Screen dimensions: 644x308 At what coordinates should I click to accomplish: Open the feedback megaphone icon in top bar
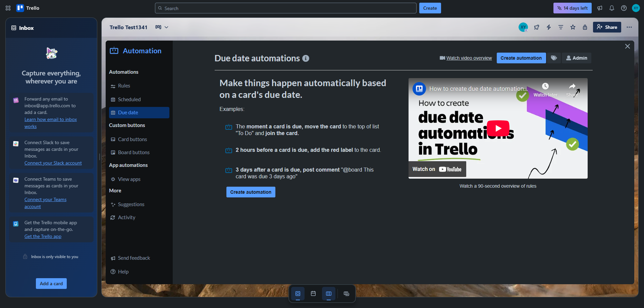coord(600,8)
